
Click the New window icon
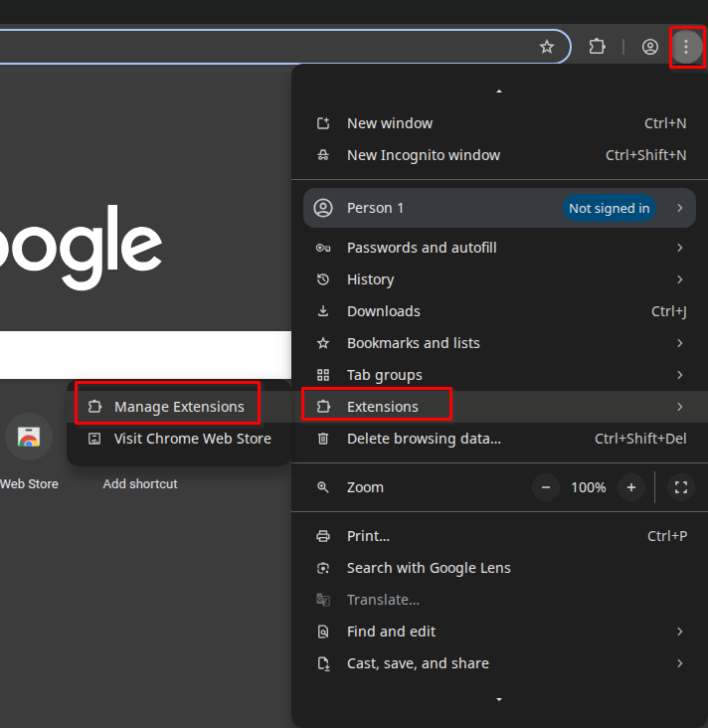click(x=323, y=123)
